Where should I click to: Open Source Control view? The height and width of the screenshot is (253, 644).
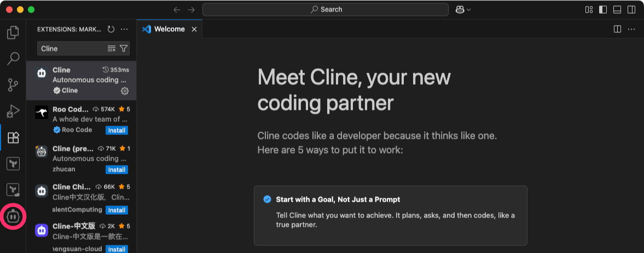pyautogui.click(x=13, y=85)
